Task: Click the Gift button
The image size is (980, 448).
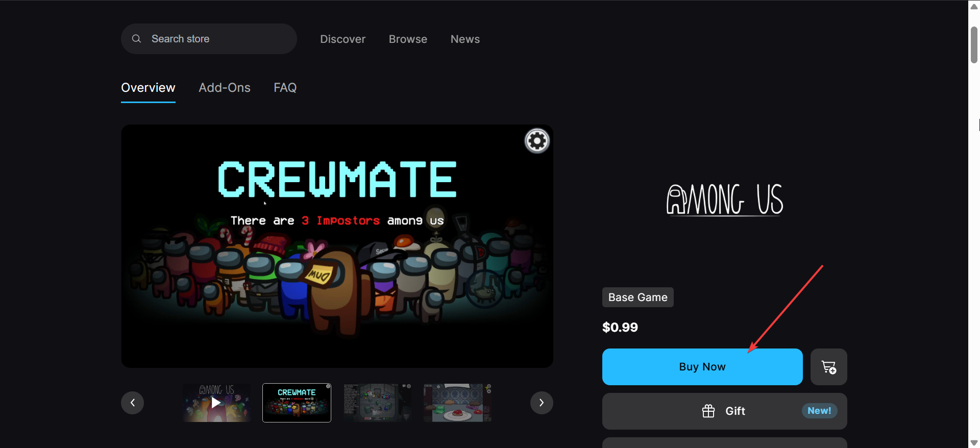Action: click(725, 411)
